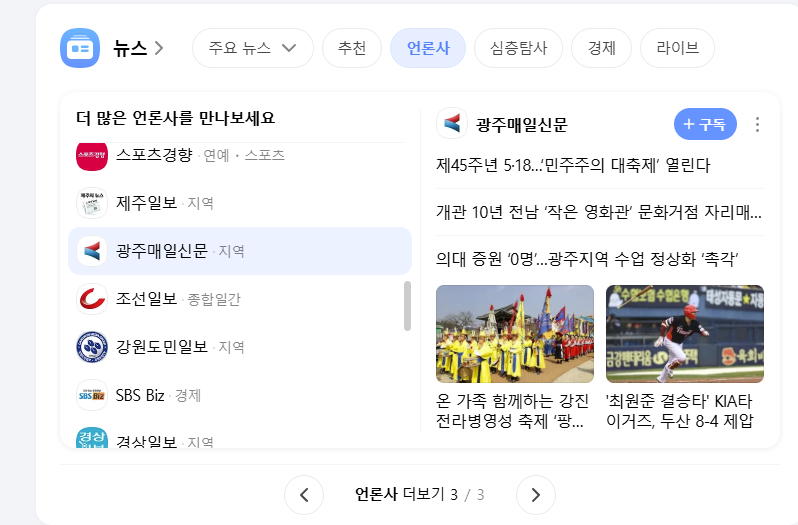Click the SBS Biz logo icon
The height and width of the screenshot is (525, 798).
click(92, 395)
